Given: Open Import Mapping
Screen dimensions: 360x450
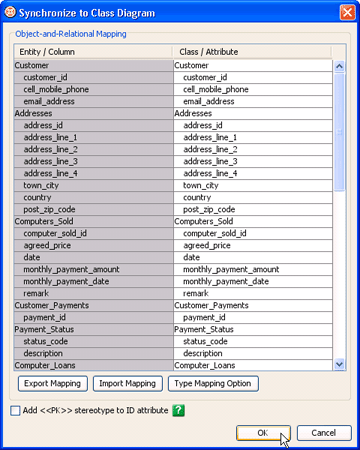Looking at the screenshot, I should tap(128, 383).
